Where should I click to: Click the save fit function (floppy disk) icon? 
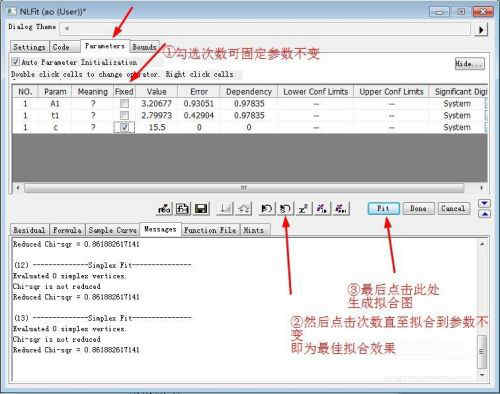tap(201, 209)
